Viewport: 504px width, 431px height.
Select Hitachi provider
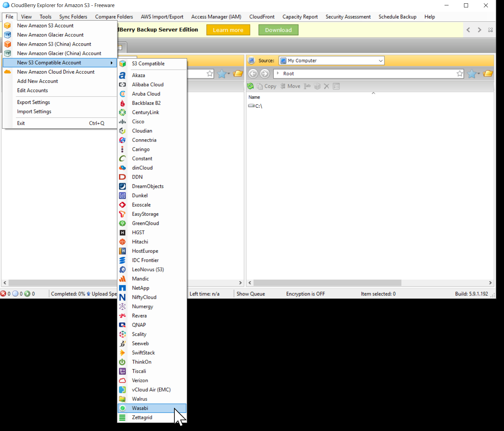152,242
